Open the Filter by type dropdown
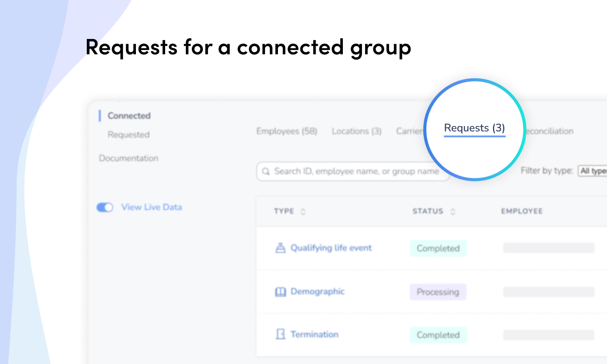 [593, 171]
